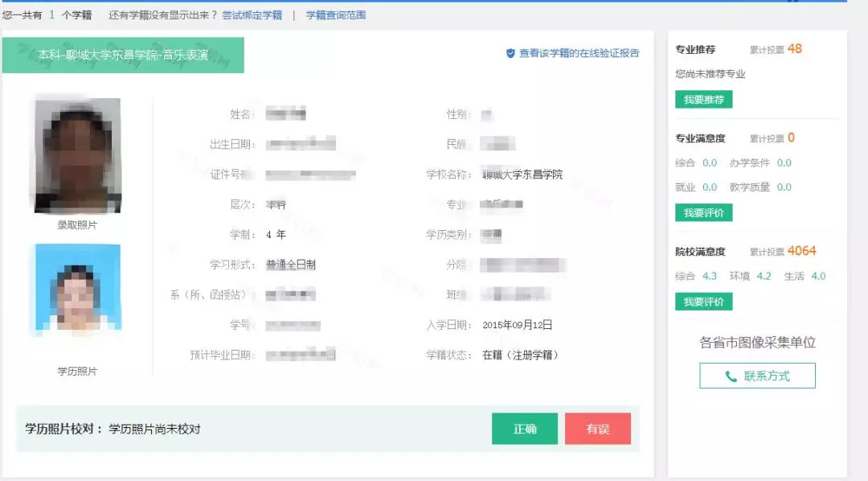
Task: View 查看该学籍的在线验证报告 link text
Action: click(x=579, y=53)
